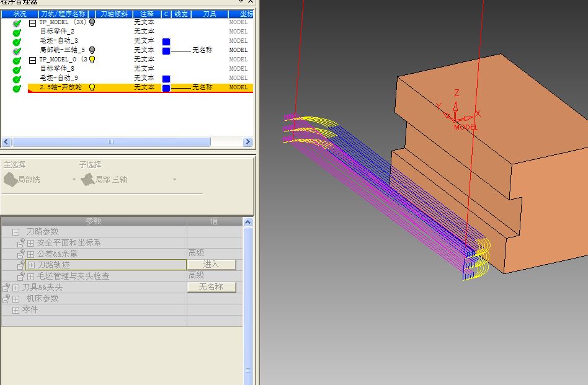Click 高级 value for 毛坯管理与夹头检查
The image size is (588, 385).
click(x=197, y=275)
